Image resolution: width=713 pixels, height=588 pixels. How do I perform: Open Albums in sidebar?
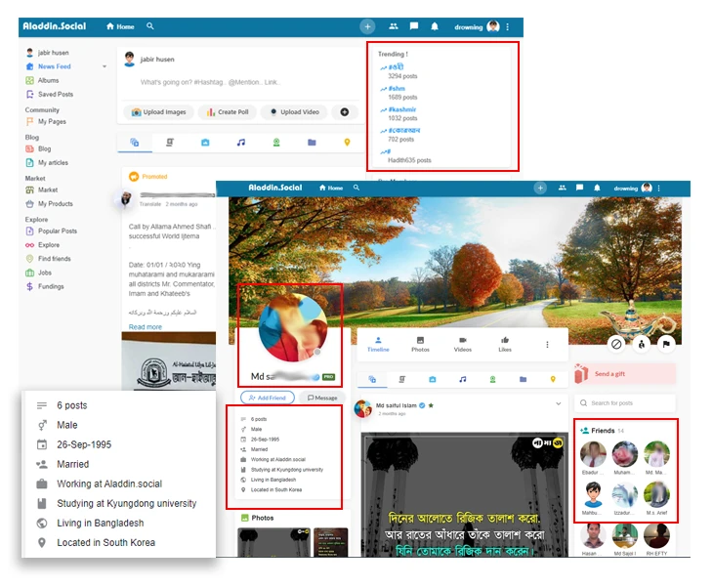[x=42, y=80]
